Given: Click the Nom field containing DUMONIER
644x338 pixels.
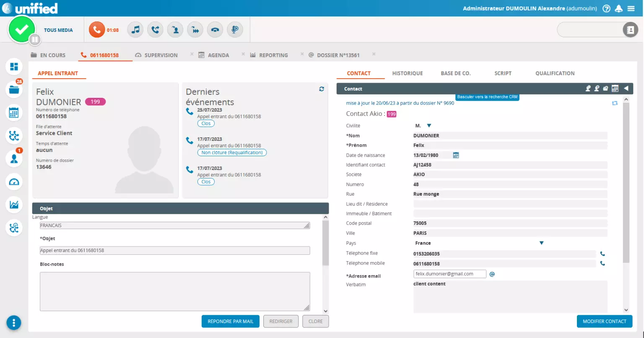Looking at the screenshot, I should [510, 136].
